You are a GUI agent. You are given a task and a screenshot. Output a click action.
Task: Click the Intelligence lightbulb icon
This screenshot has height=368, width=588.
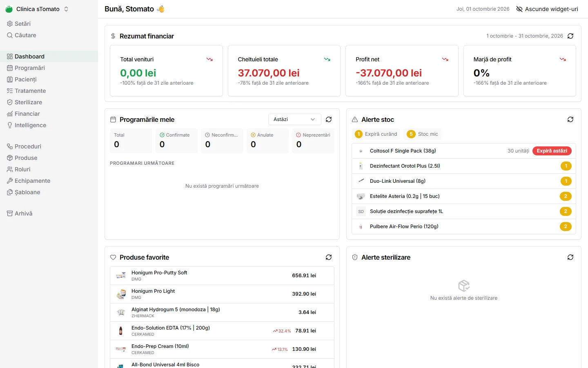click(10, 125)
